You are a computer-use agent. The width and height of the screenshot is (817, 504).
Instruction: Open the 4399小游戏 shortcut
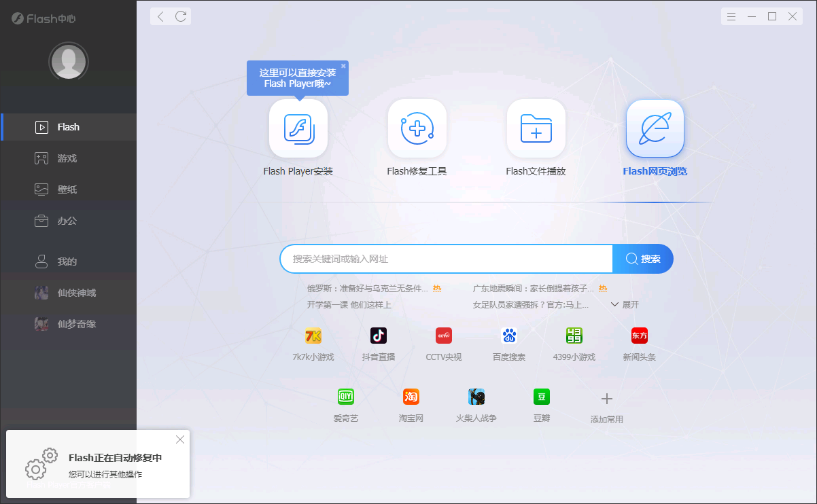pos(574,336)
